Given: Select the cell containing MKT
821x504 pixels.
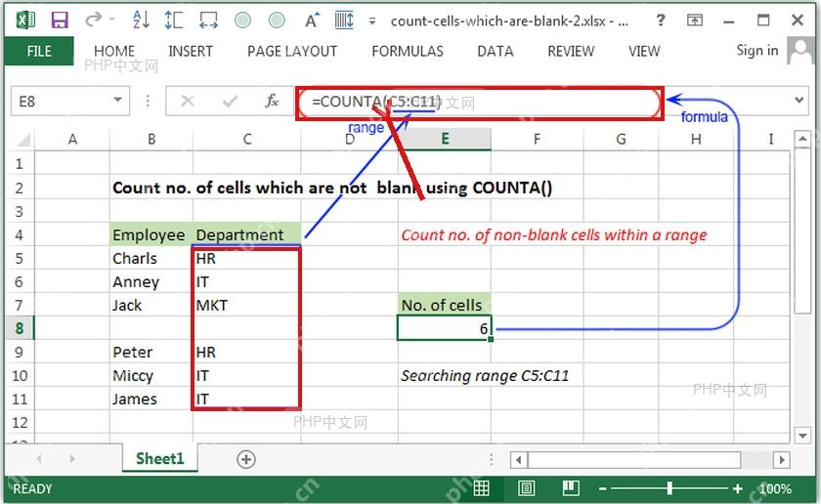Looking at the screenshot, I should pyautogui.click(x=246, y=305).
